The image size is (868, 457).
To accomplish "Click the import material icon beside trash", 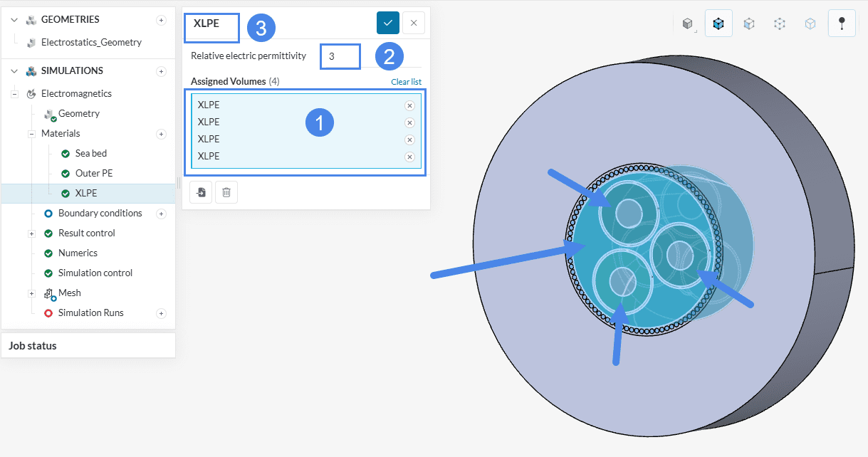I will [201, 192].
